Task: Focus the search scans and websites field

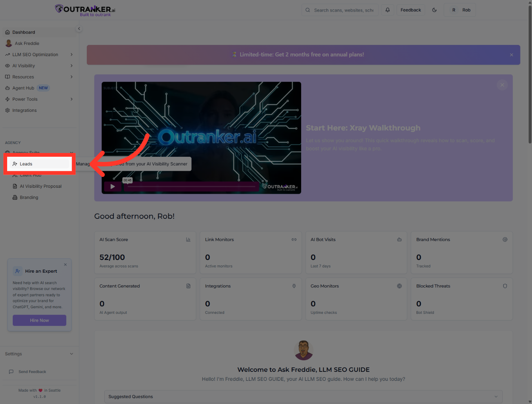Action: point(340,10)
